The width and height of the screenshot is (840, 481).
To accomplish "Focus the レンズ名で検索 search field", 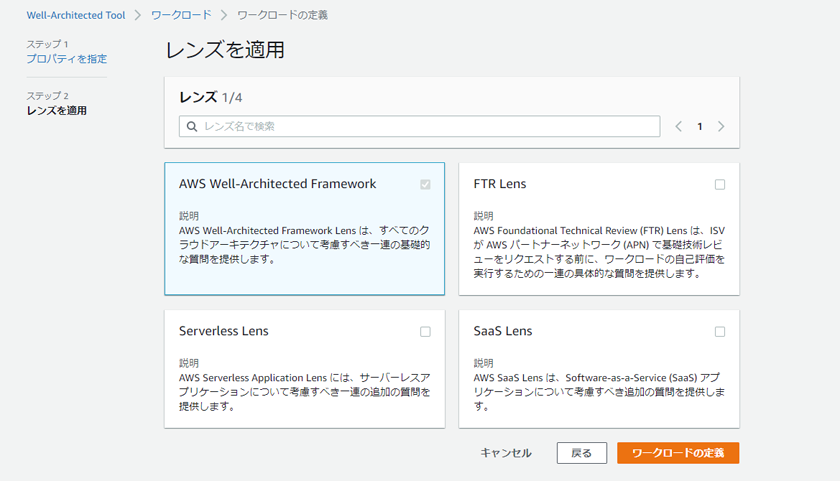I will point(419,126).
